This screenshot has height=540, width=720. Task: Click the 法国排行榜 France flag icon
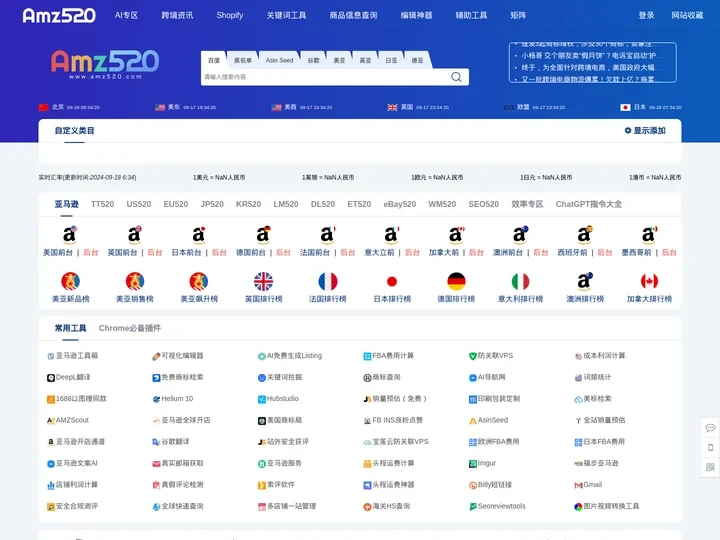point(327,281)
